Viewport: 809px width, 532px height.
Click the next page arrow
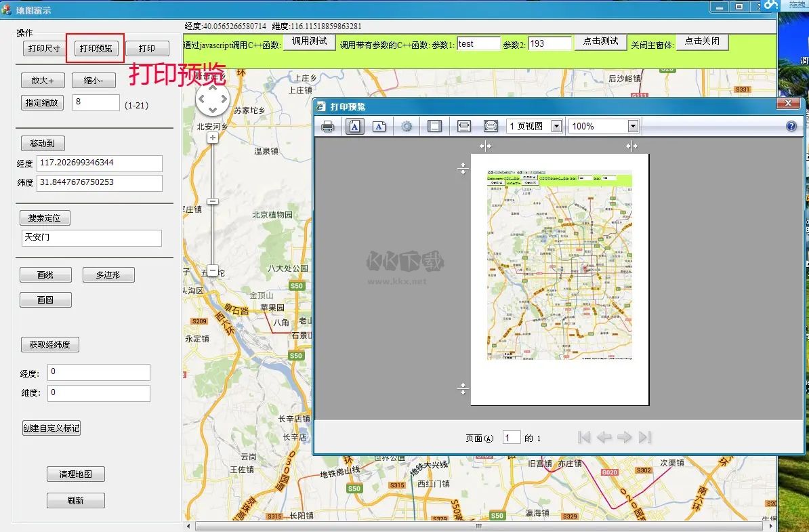click(625, 437)
